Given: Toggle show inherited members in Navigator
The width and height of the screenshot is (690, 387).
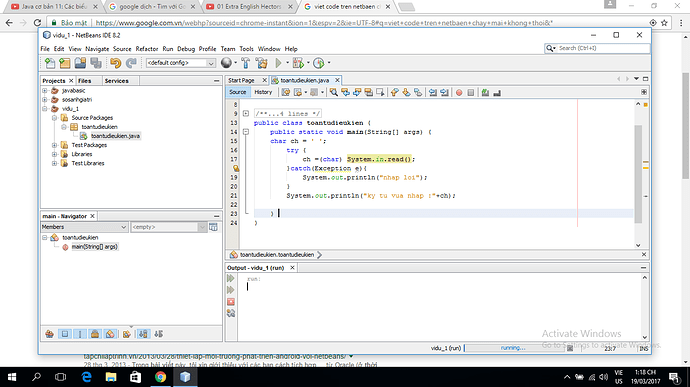Looking at the screenshot, I should click(49, 334).
